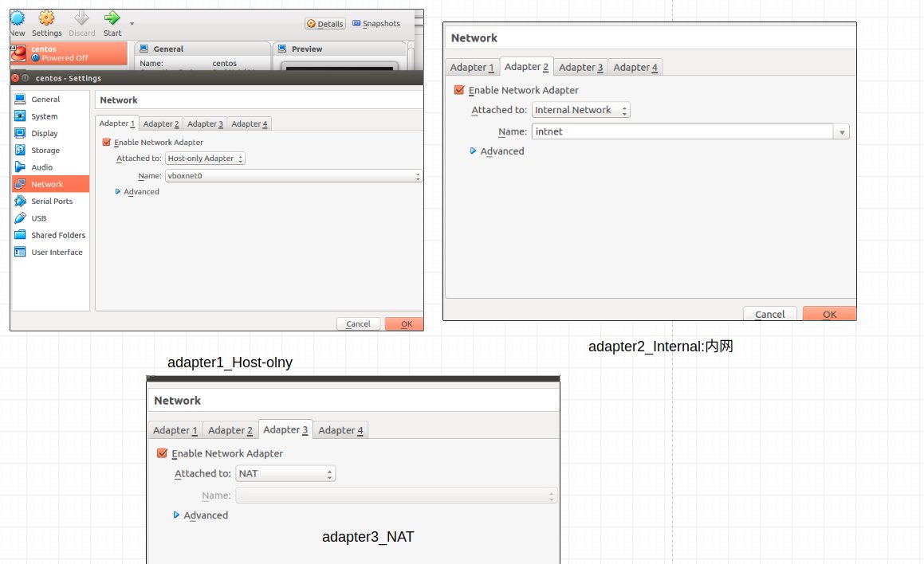
Task: Click OK in Internal Network panel
Action: point(829,314)
